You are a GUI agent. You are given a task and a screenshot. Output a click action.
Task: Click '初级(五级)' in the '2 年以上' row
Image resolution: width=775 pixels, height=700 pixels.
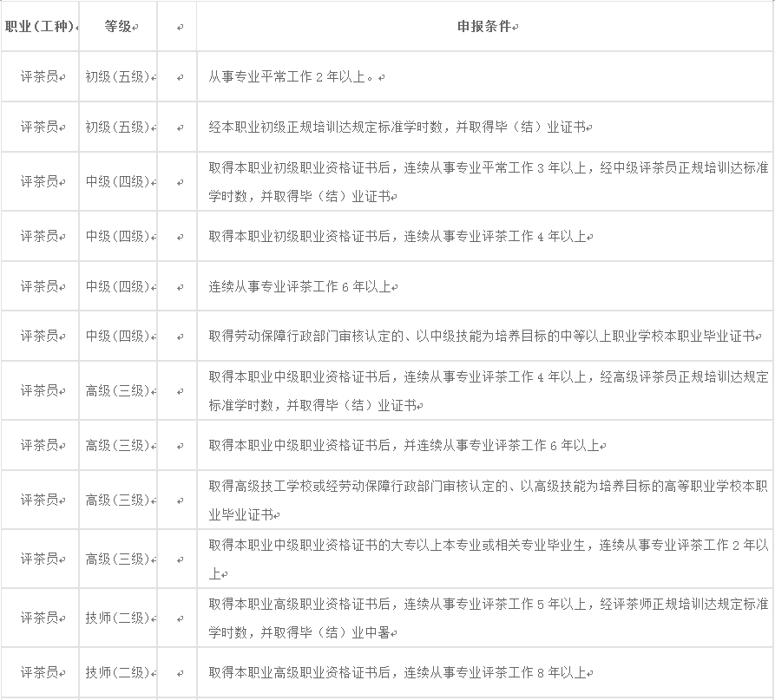(x=118, y=76)
